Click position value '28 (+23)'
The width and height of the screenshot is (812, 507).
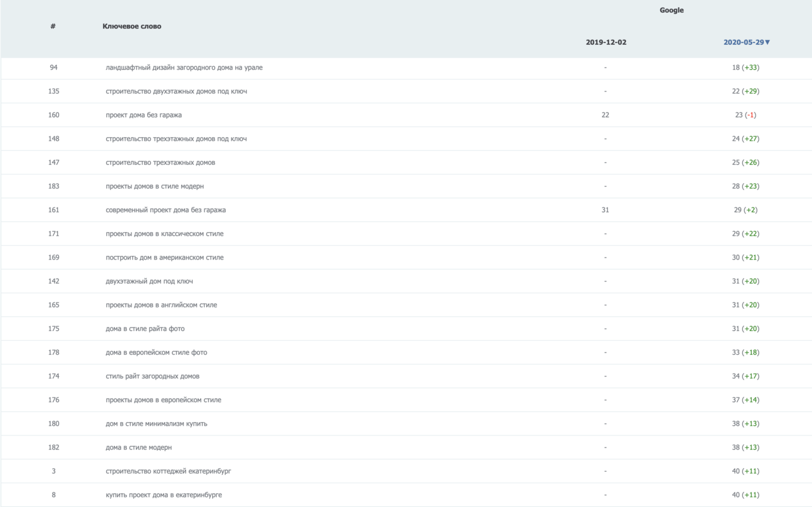pyautogui.click(x=745, y=186)
